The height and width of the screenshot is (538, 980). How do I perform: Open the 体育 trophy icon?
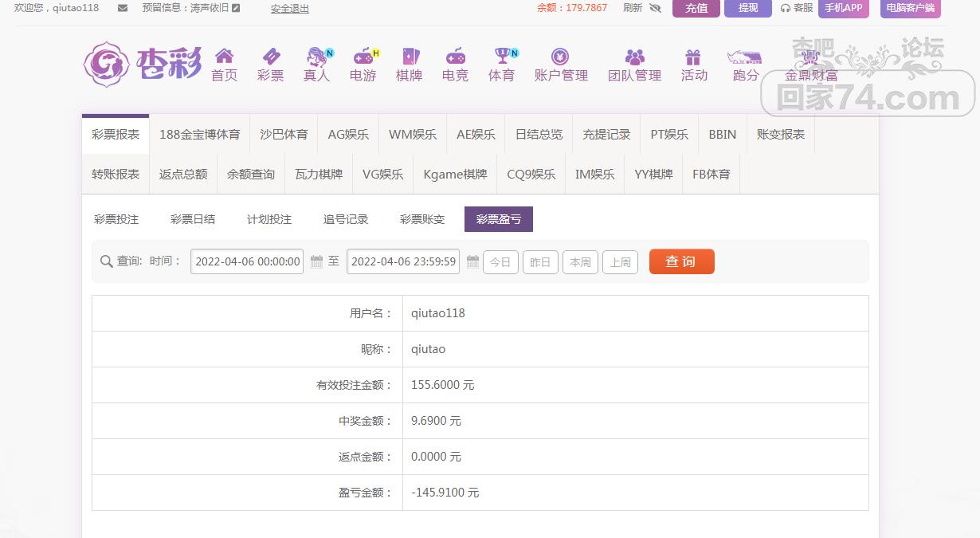coord(502,56)
